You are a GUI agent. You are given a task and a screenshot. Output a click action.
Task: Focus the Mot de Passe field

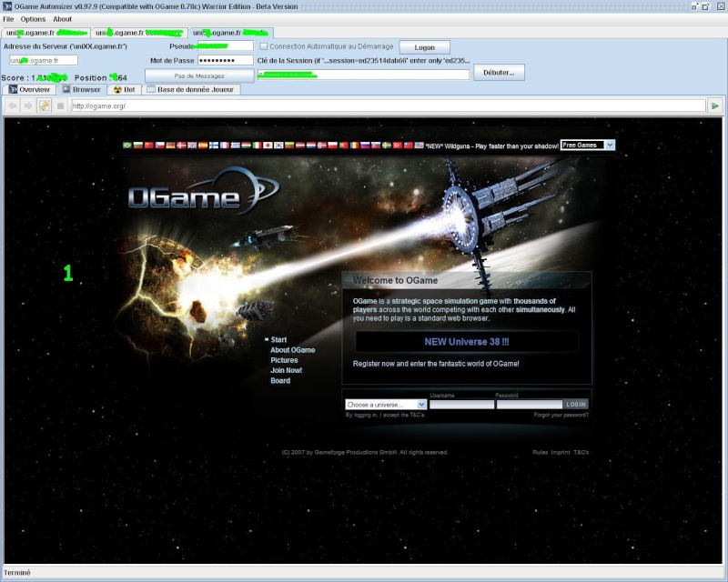[x=226, y=60]
